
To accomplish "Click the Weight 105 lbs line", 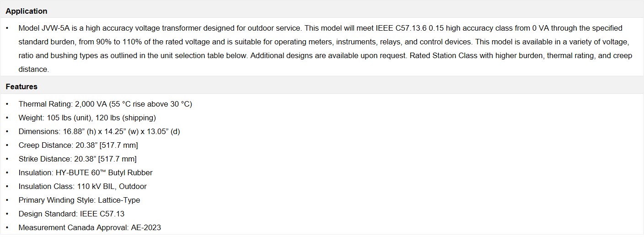I will 87,118.
